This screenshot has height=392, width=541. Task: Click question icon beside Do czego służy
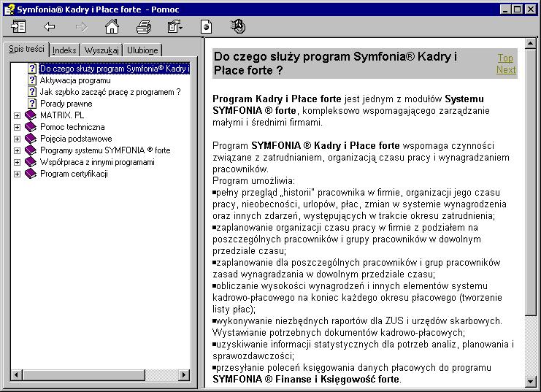tap(32, 69)
